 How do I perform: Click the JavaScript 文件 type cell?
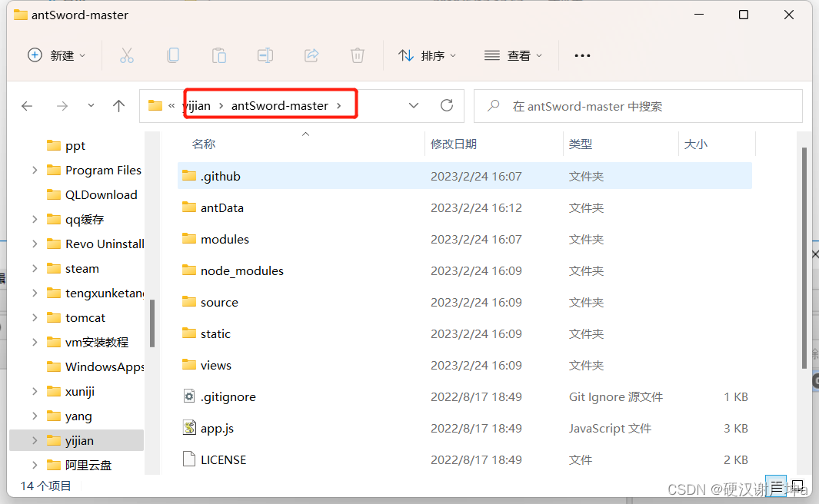[610, 429]
